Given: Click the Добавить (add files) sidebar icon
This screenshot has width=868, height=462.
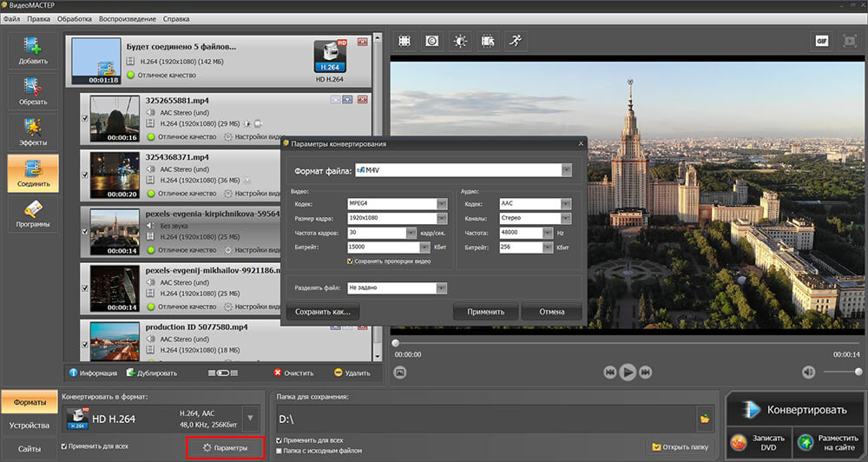Looking at the screenshot, I should point(33,50).
